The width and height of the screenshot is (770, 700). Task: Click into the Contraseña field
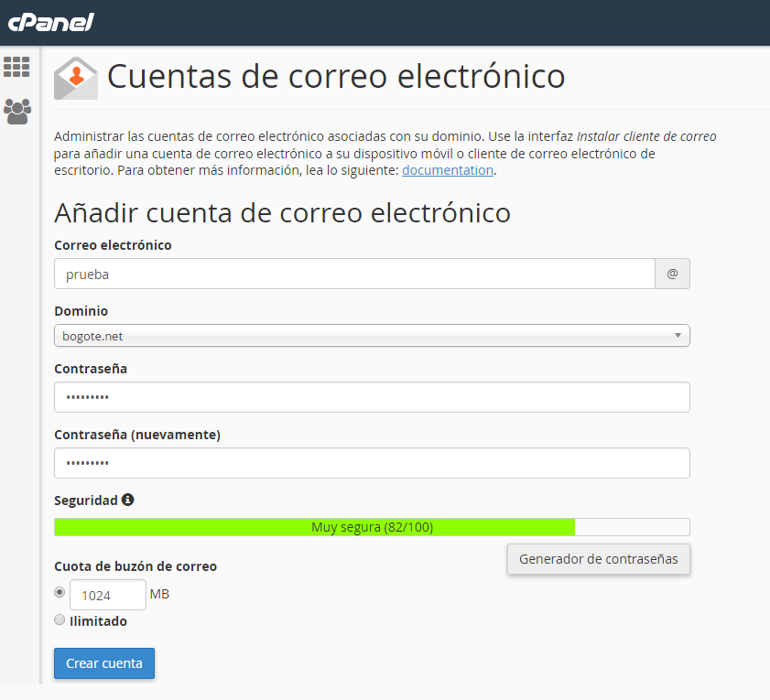tap(372, 398)
